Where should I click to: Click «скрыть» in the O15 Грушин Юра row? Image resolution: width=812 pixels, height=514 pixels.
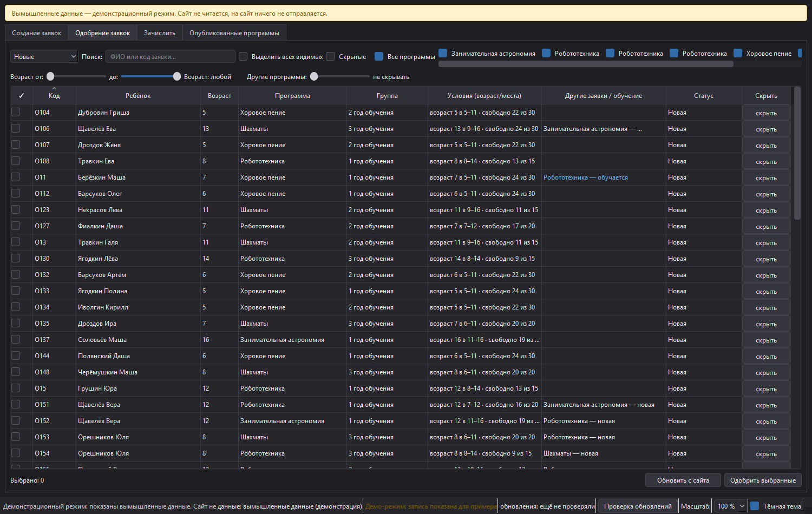point(766,389)
